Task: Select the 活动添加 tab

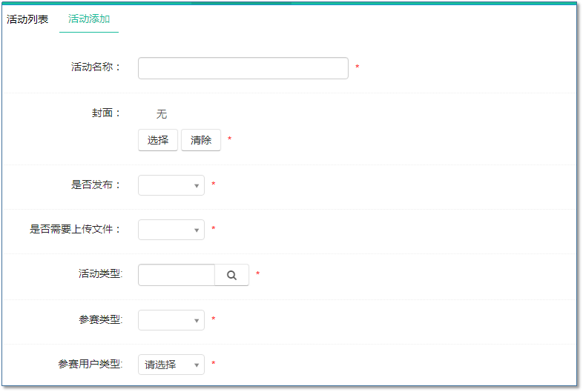Action: 89,19
